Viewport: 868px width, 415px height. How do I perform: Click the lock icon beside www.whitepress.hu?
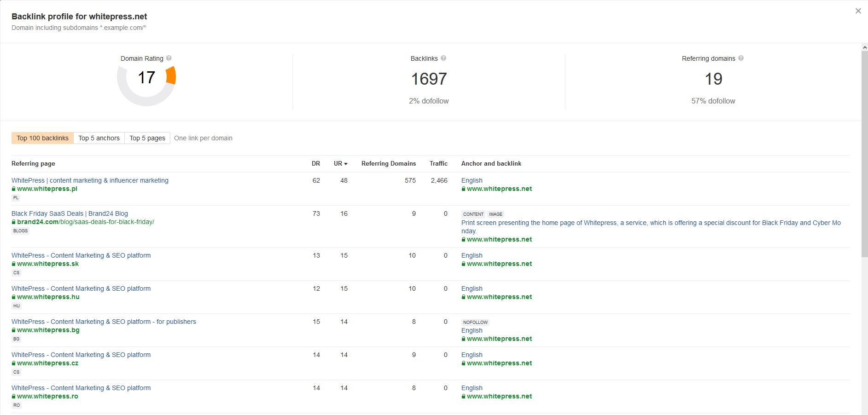[14, 297]
